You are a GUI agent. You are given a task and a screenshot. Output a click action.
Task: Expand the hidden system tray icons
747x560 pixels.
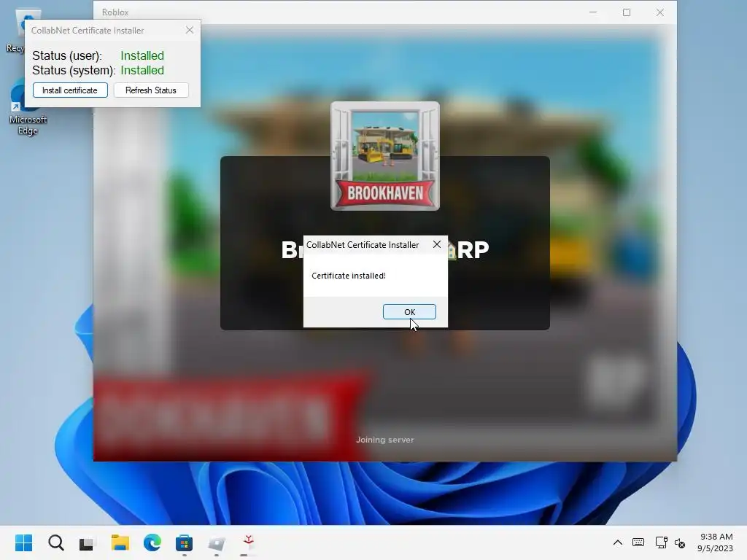click(617, 542)
